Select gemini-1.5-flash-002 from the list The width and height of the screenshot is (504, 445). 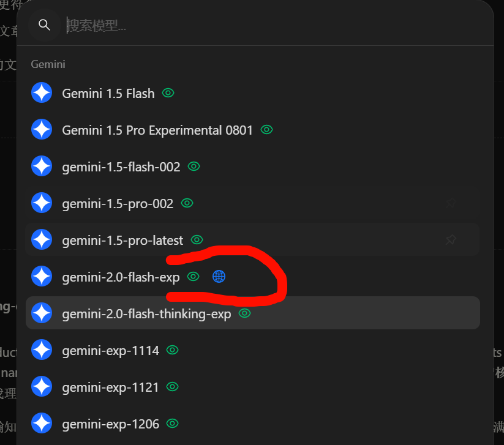(252, 166)
